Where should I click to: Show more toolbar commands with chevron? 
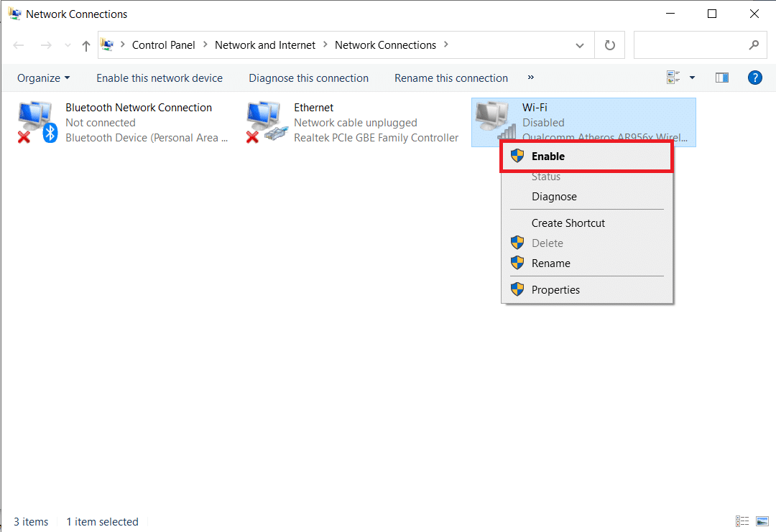point(531,78)
